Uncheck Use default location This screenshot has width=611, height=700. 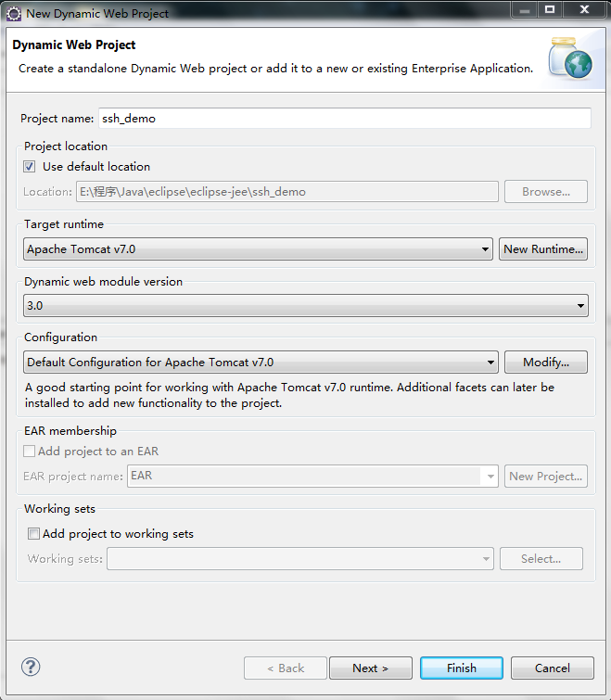(30, 167)
